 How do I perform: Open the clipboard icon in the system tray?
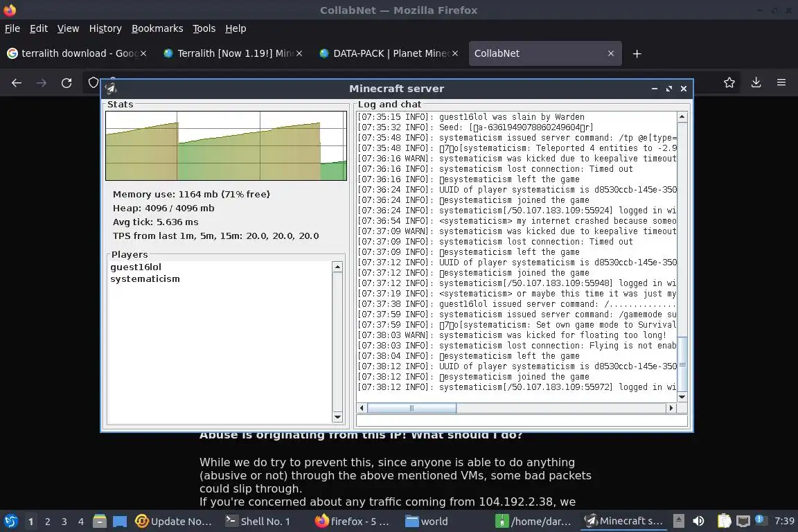click(724, 521)
